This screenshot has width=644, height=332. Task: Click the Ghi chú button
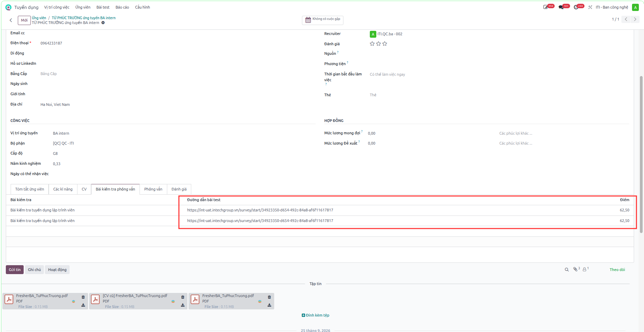[34, 270]
